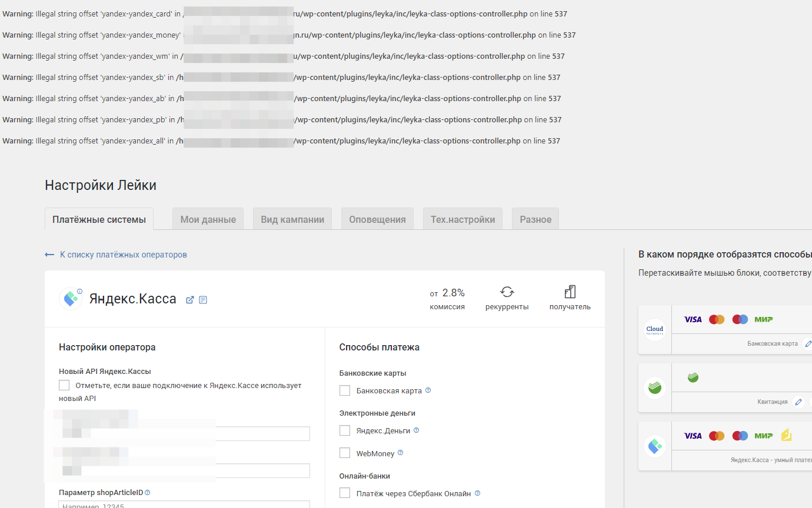Click the round Яндекс.Касса logo in order list
Viewport: 812px width, 508px height.
[654, 446]
